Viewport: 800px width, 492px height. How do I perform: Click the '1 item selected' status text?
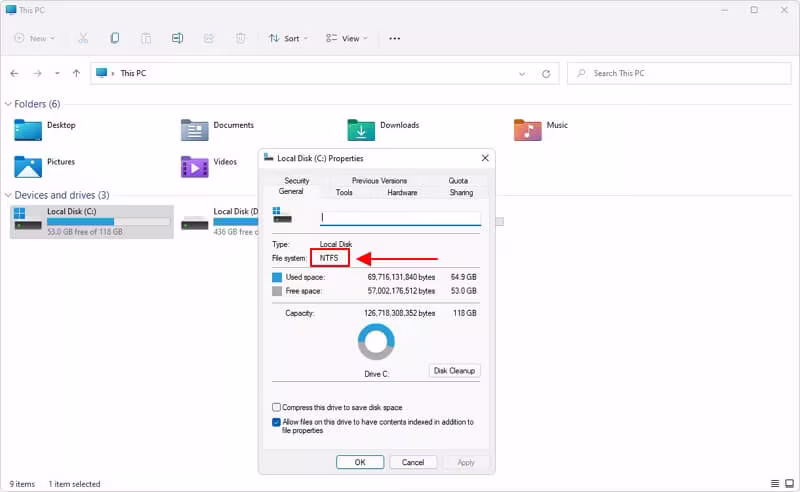coord(74,484)
